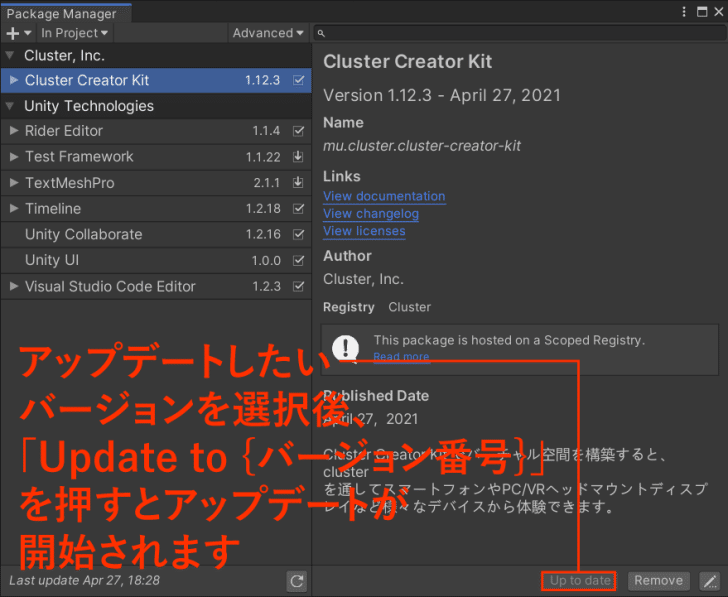Screen dimensions: 728x597
Task: Click the download icon for Test Framework
Action: tap(298, 157)
